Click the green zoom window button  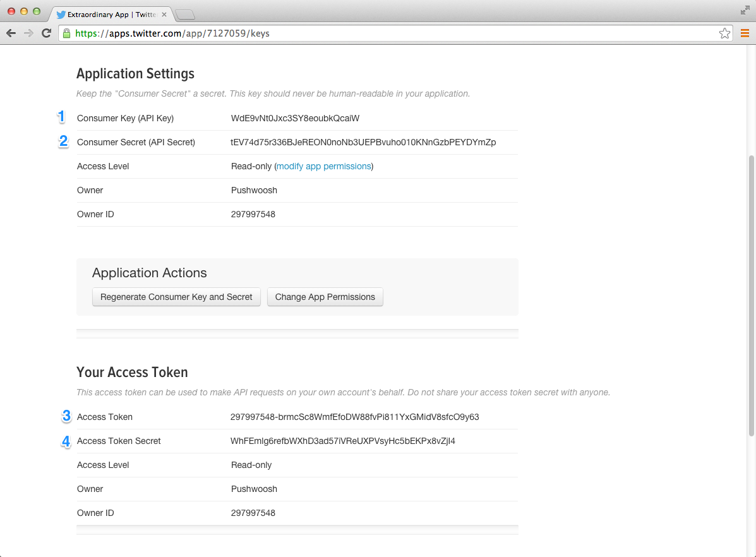click(x=36, y=11)
